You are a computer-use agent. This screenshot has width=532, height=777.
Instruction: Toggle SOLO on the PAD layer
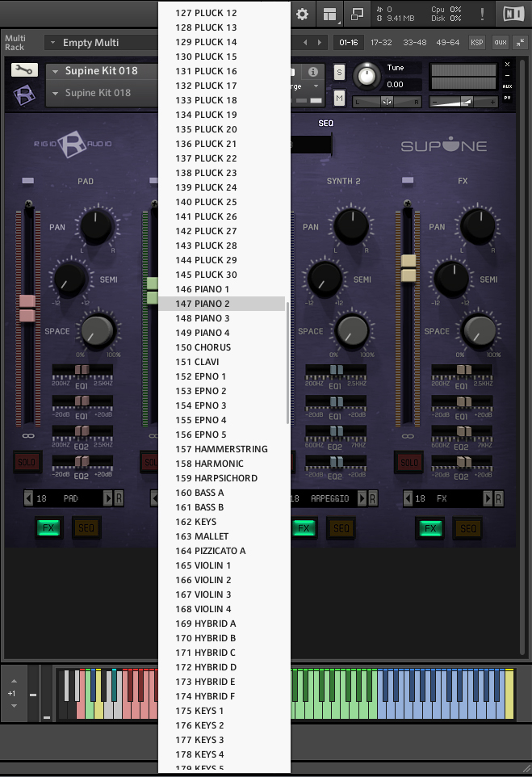coord(27,462)
